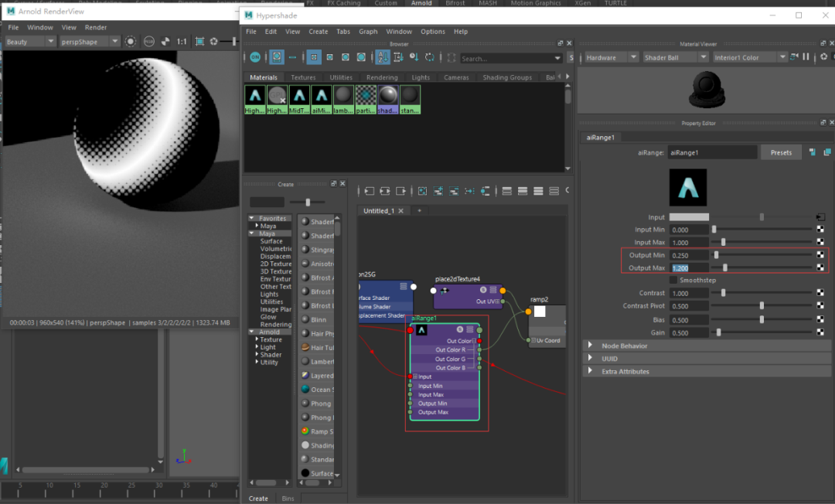Click the Input and Output connections icon
This screenshot has height=504, width=835.
pyautogui.click(x=384, y=191)
